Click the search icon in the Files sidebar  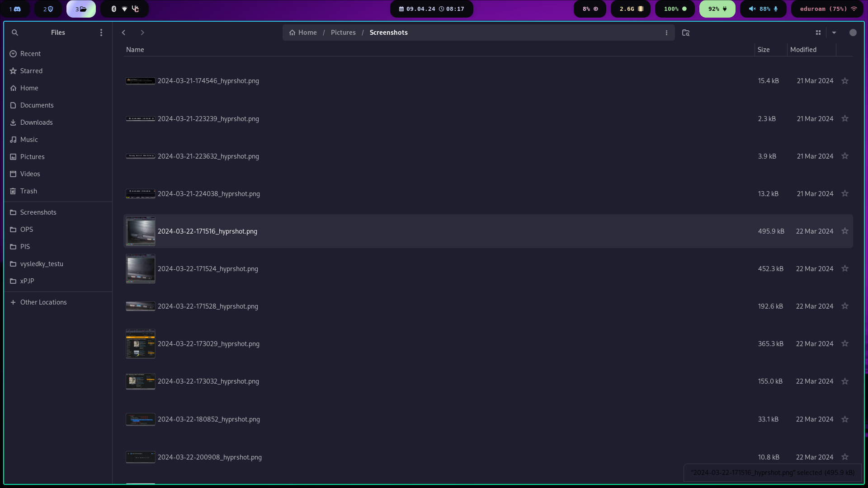tap(15, 33)
